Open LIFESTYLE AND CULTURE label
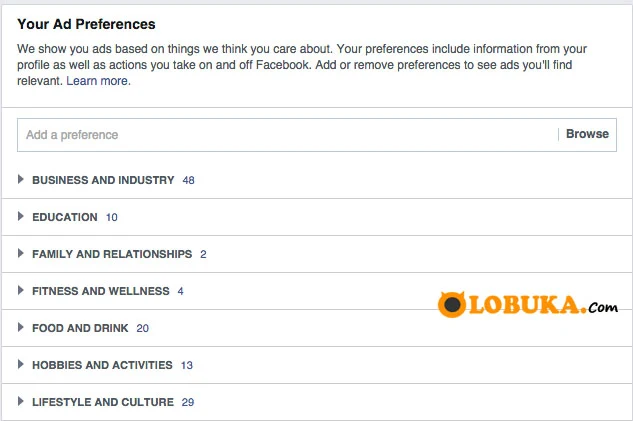 point(103,402)
